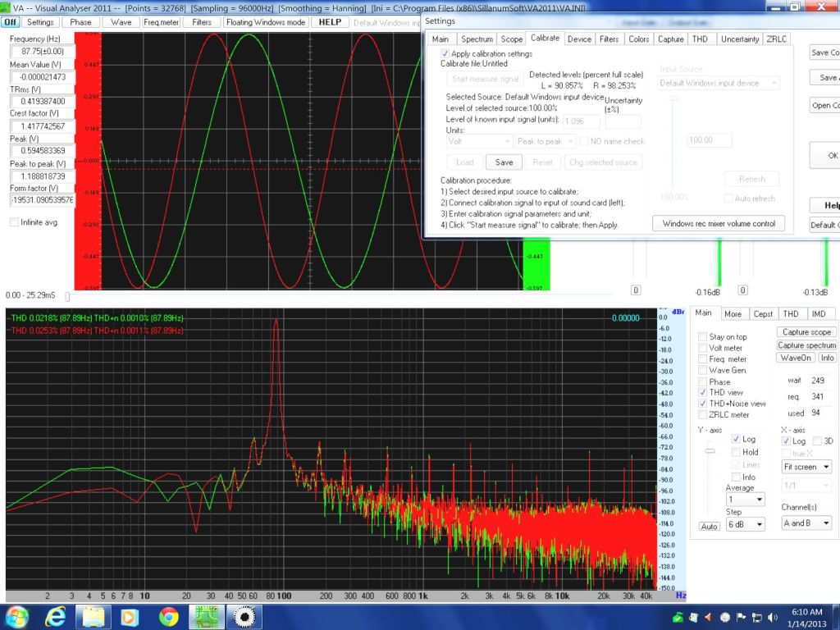The image size is (840, 630).
Task: Open HELP in the toolbar
Action: [330, 22]
